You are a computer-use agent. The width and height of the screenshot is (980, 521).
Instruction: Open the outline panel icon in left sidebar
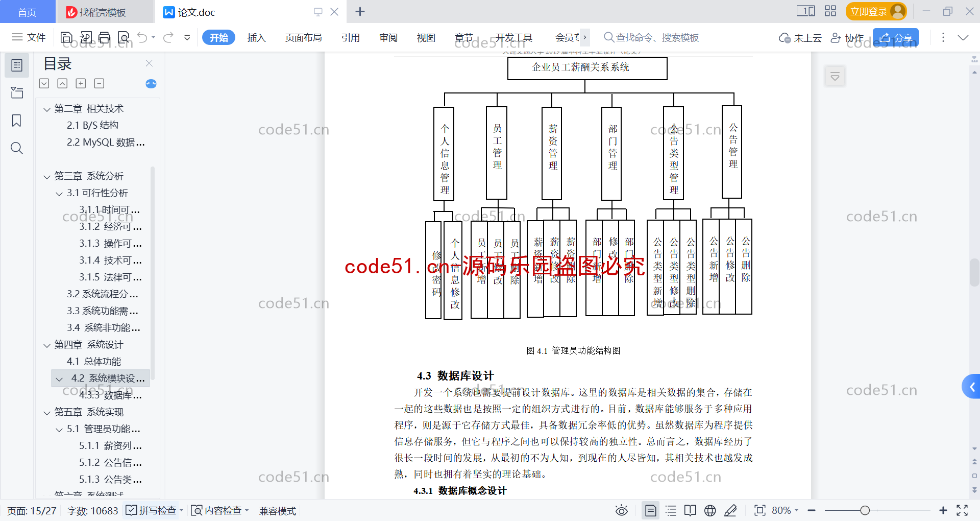pyautogui.click(x=17, y=65)
